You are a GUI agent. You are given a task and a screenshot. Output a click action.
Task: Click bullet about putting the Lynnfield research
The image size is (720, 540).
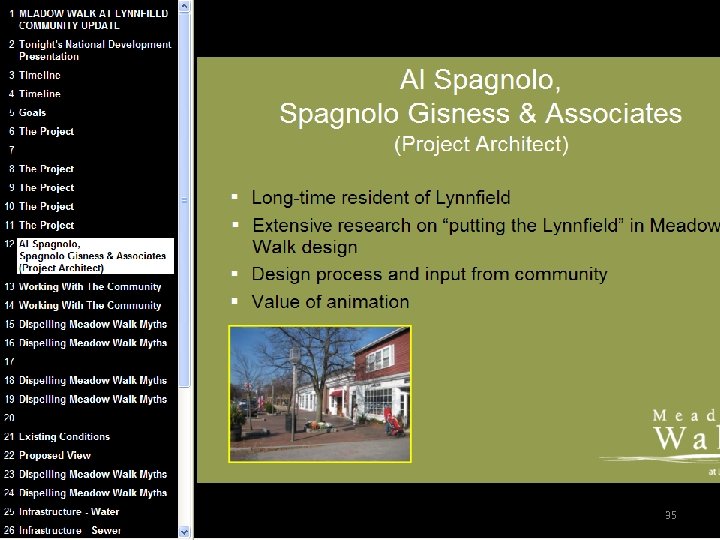485,236
